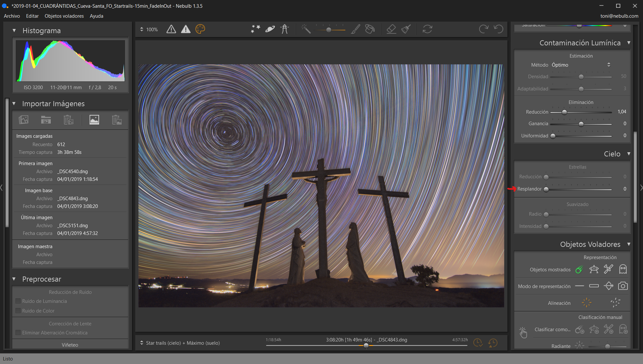Click the load image stack icon

[x=24, y=120]
